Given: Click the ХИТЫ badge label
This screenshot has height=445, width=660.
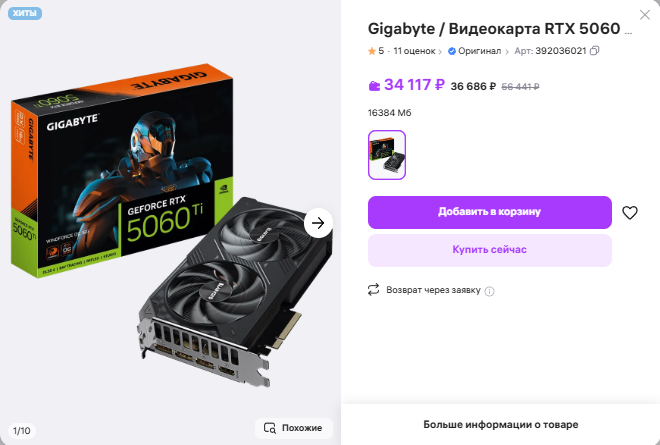Looking at the screenshot, I should coord(24,13).
